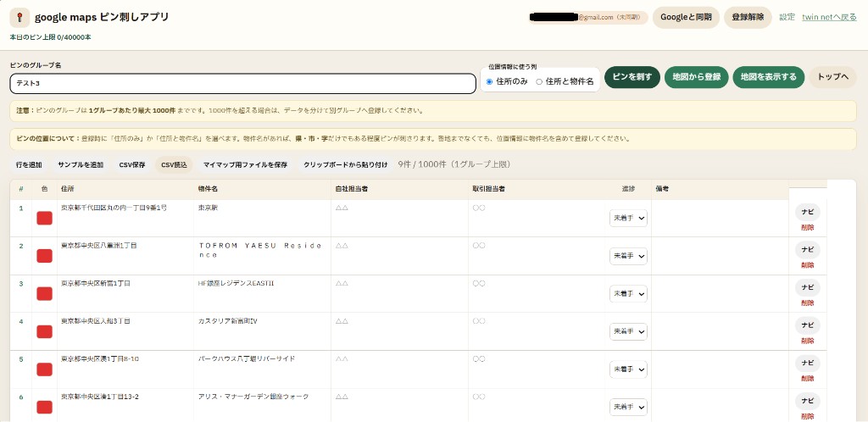Click property name アリス・マナーガーデン銀座ウォーク
This screenshot has height=422, width=868.
tap(253, 397)
